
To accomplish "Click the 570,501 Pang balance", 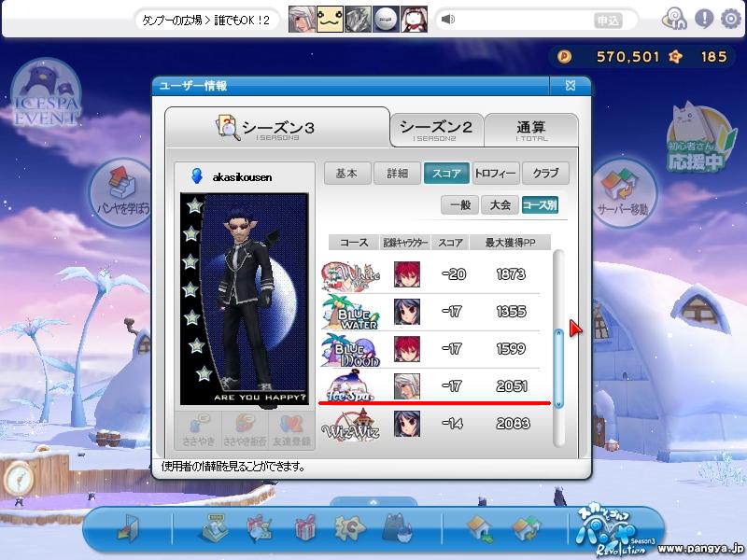I will click(627, 57).
